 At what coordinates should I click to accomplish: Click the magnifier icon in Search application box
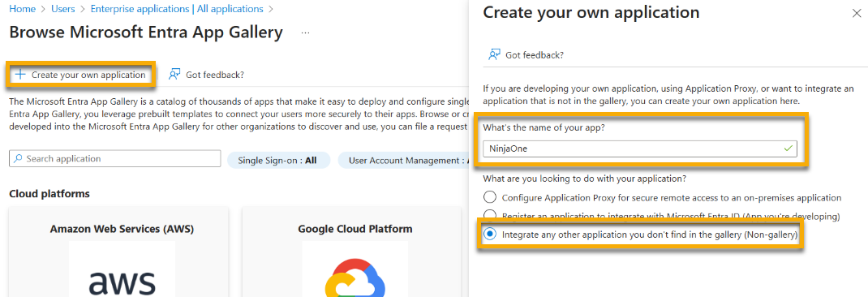pyautogui.click(x=18, y=158)
